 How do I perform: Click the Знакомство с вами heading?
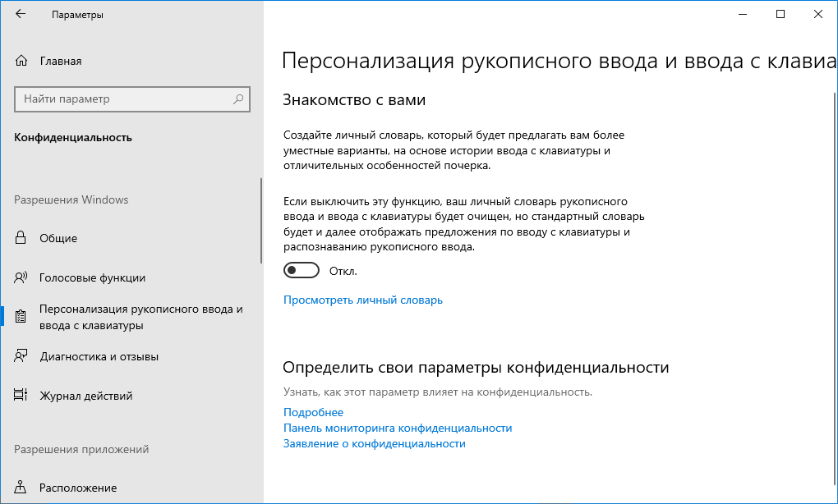354,100
